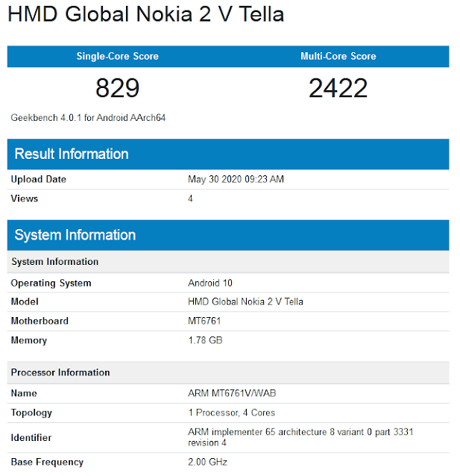Click the Topology value 1 Processor, 4 Cores
Viewport: 460px width, 476px height.
click(231, 413)
